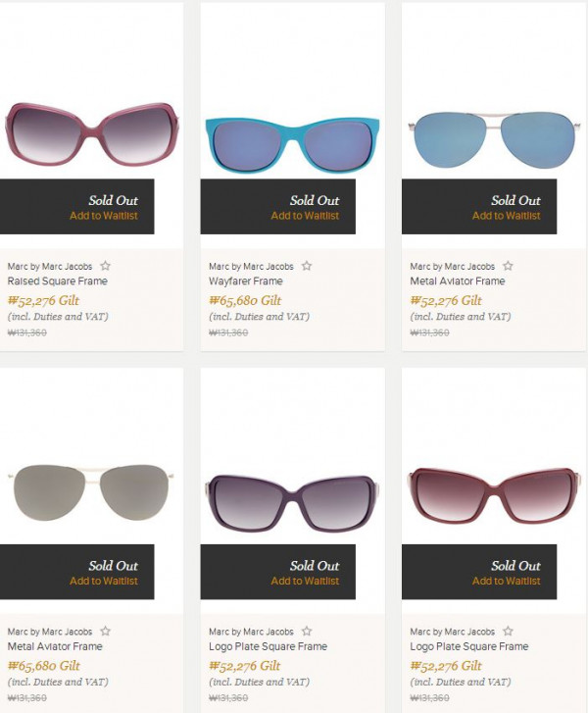
Task: Open the turquoise Wayfarer sunglasses image
Action: [292, 144]
